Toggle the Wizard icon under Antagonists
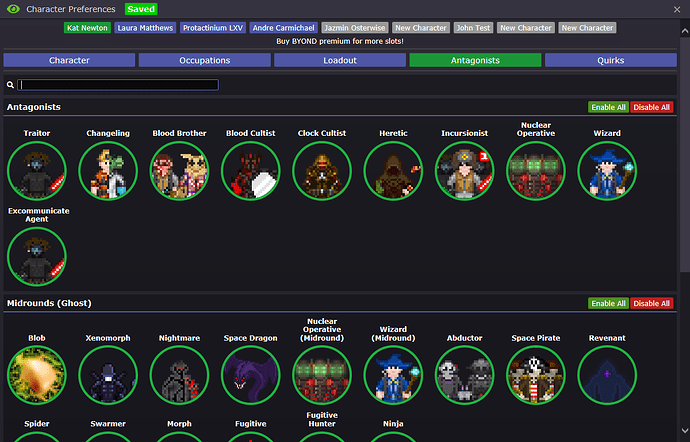This screenshot has height=442, width=690. pos(607,171)
